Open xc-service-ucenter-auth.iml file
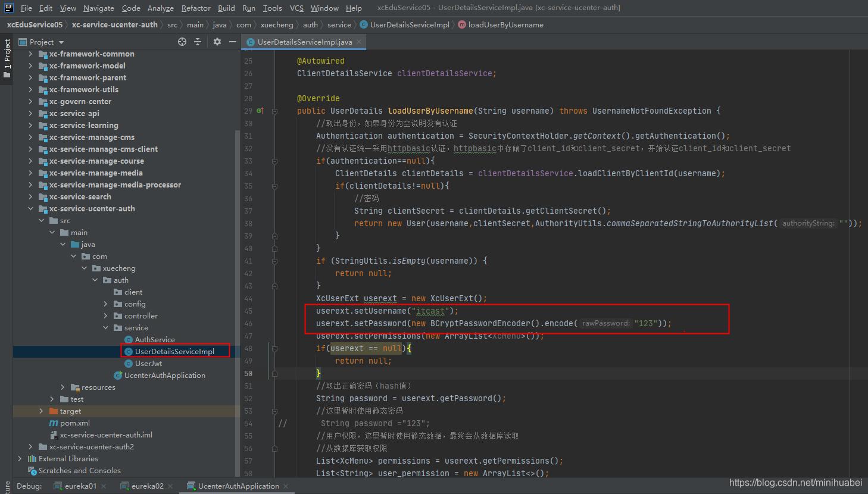The width and height of the screenshot is (868, 494). 106,434
